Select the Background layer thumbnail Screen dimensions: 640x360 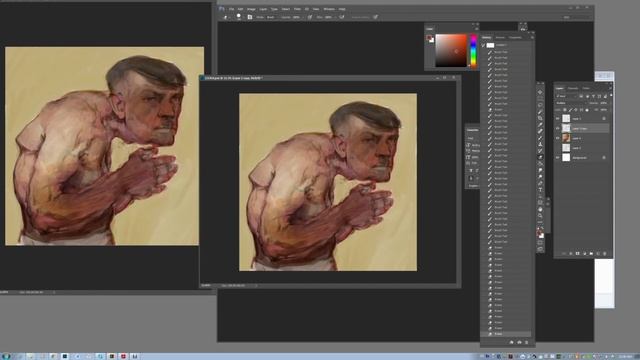(x=566, y=158)
